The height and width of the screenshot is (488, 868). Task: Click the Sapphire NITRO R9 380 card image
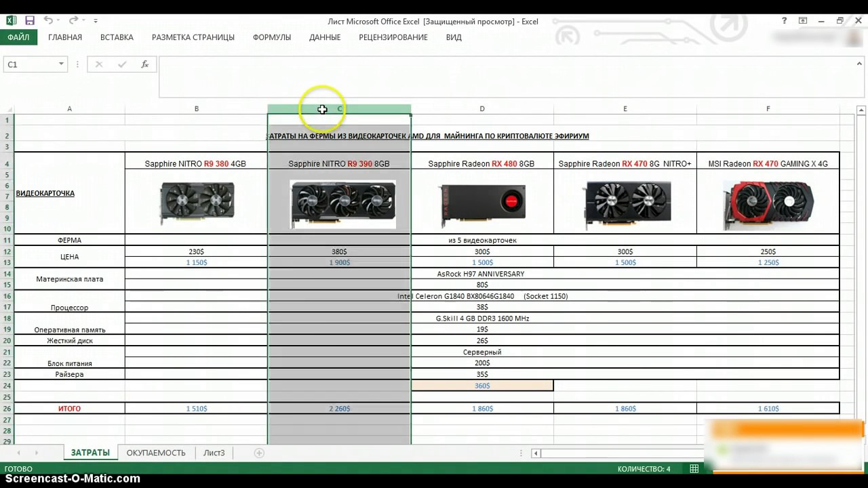click(197, 202)
